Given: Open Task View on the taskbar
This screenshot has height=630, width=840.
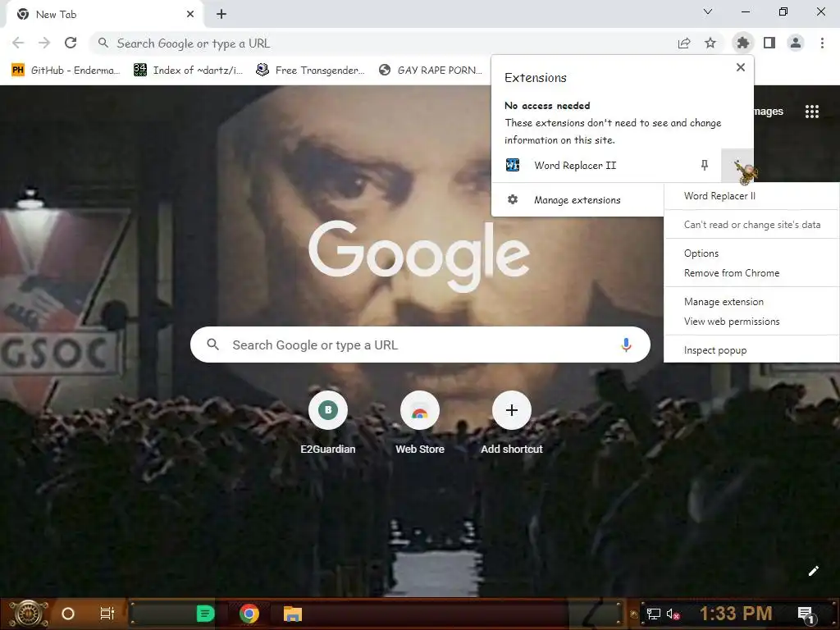Looking at the screenshot, I should (107, 614).
